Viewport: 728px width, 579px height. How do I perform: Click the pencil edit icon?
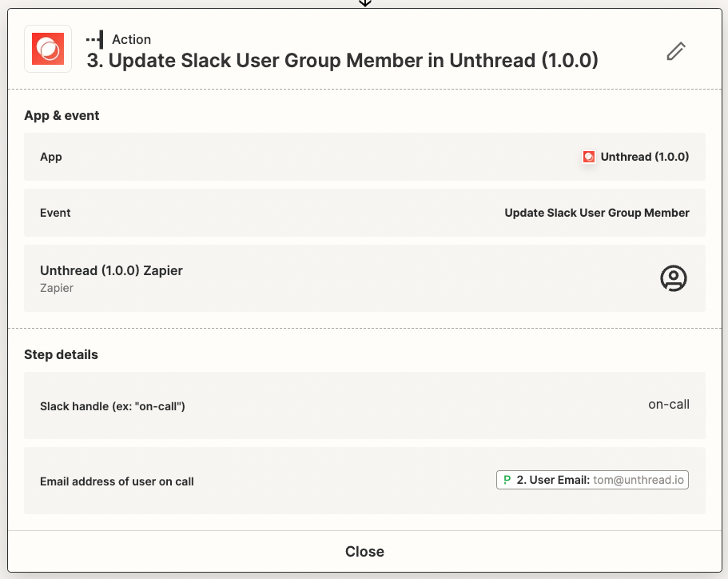[x=676, y=51]
